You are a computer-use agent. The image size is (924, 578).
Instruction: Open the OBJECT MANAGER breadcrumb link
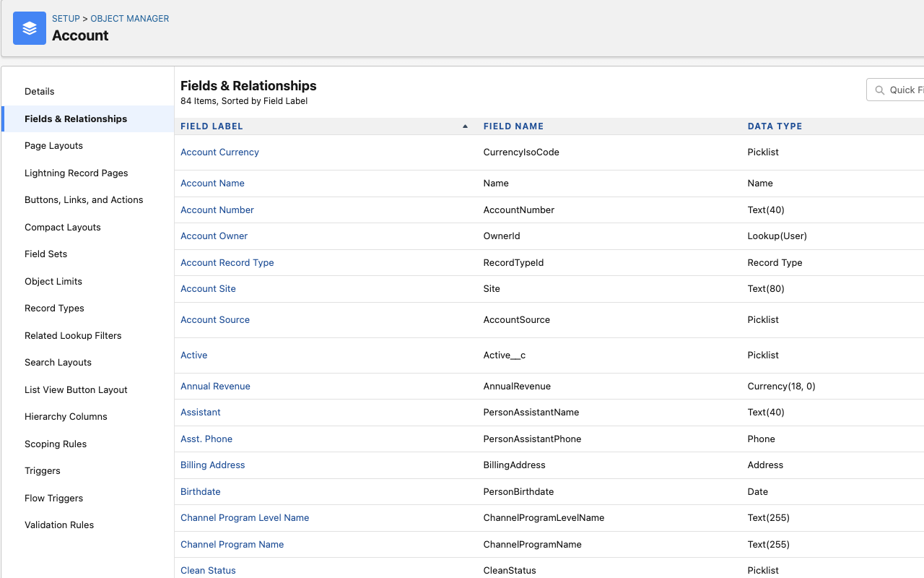[129, 18]
